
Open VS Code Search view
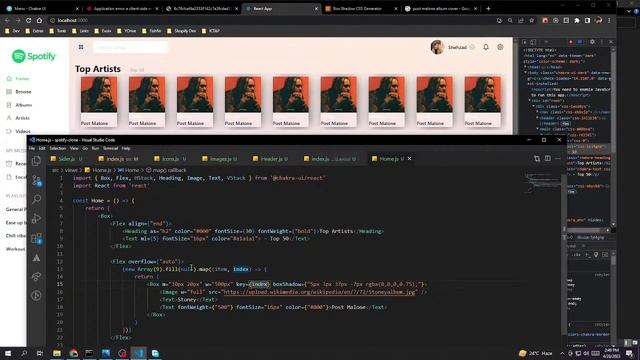coord(36,199)
